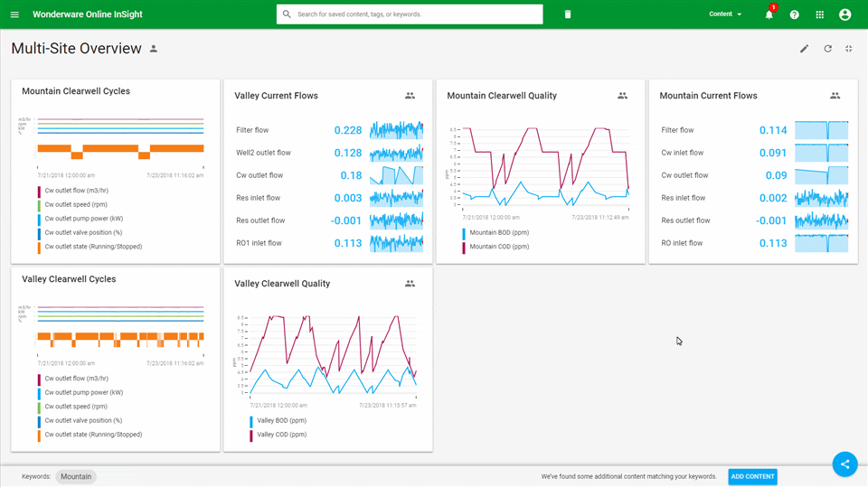
Task: Click Valley Res outlet flow value -0.001
Action: tap(346, 220)
